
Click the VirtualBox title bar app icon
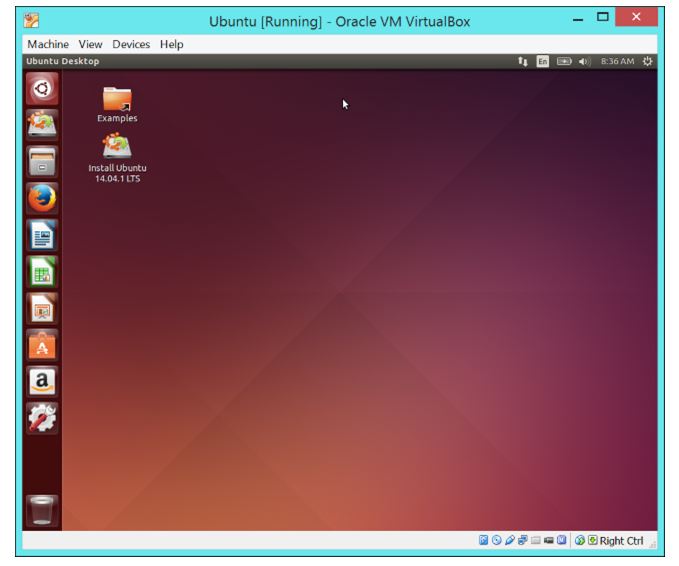tap(31, 20)
